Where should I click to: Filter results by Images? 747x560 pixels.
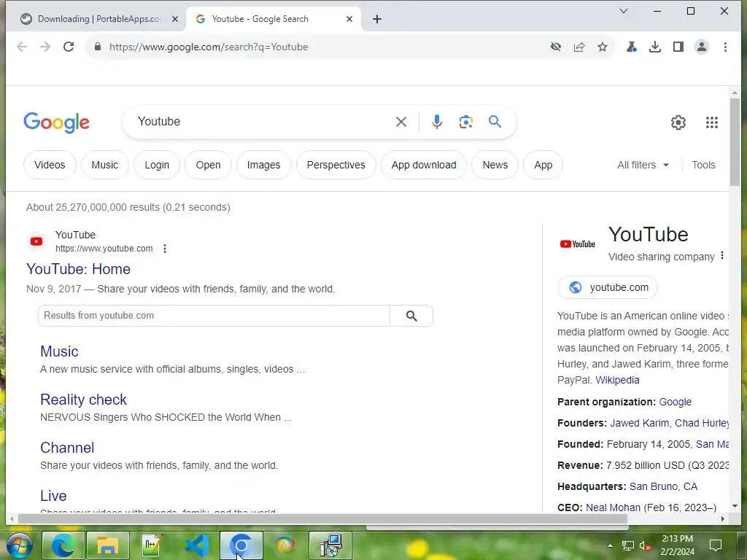pyautogui.click(x=263, y=165)
